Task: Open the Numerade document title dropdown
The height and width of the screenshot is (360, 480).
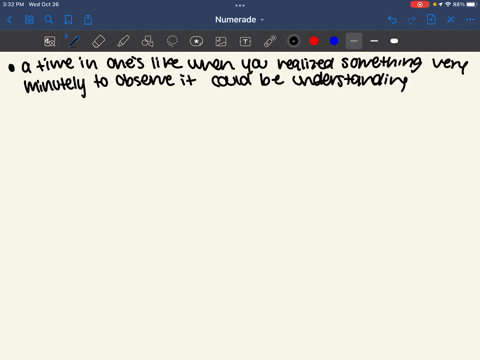Action: pyautogui.click(x=239, y=20)
